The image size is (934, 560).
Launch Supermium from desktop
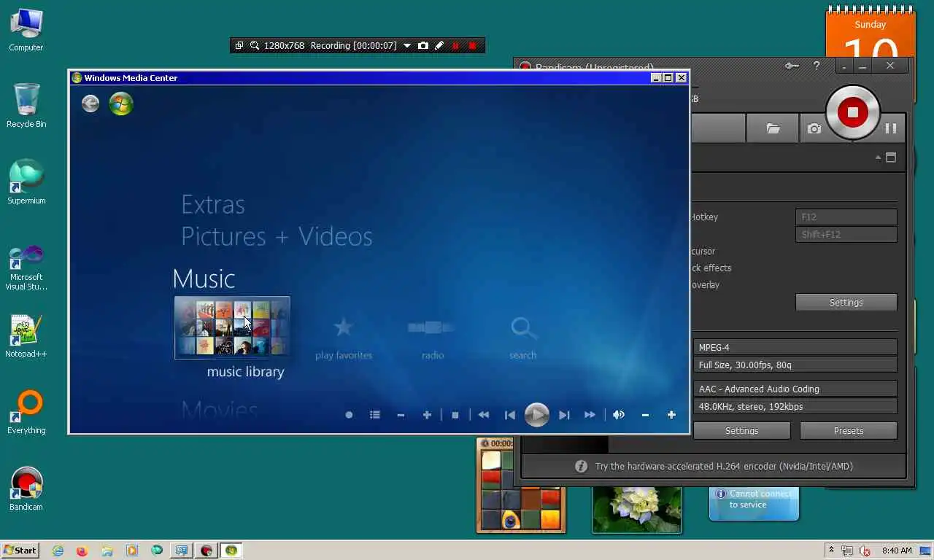coord(26,182)
